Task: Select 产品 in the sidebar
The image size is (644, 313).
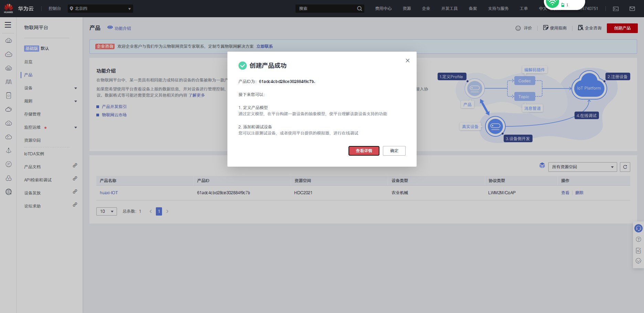Action: coord(28,75)
